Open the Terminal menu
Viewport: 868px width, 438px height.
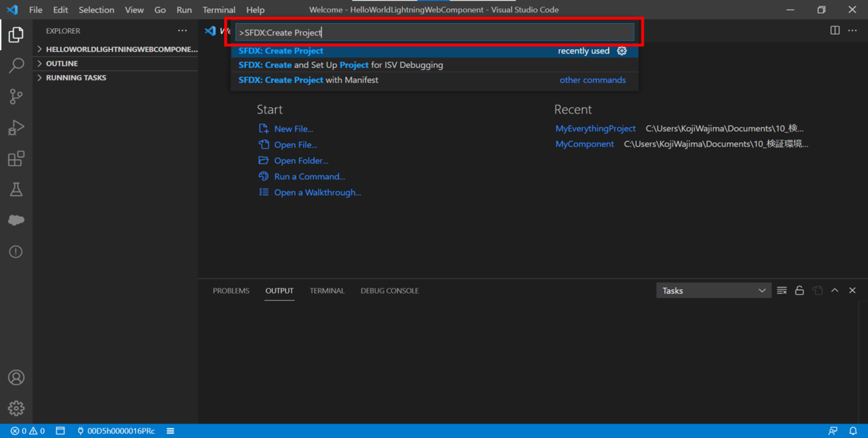tap(219, 10)
